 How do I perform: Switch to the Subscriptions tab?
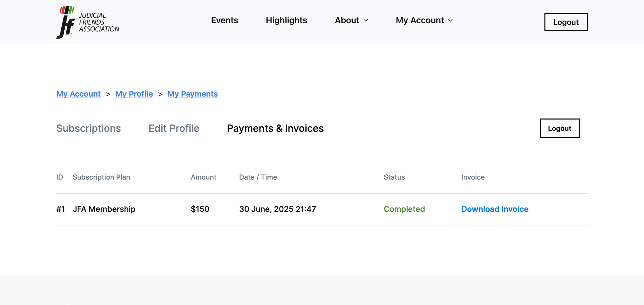(89, 128)
